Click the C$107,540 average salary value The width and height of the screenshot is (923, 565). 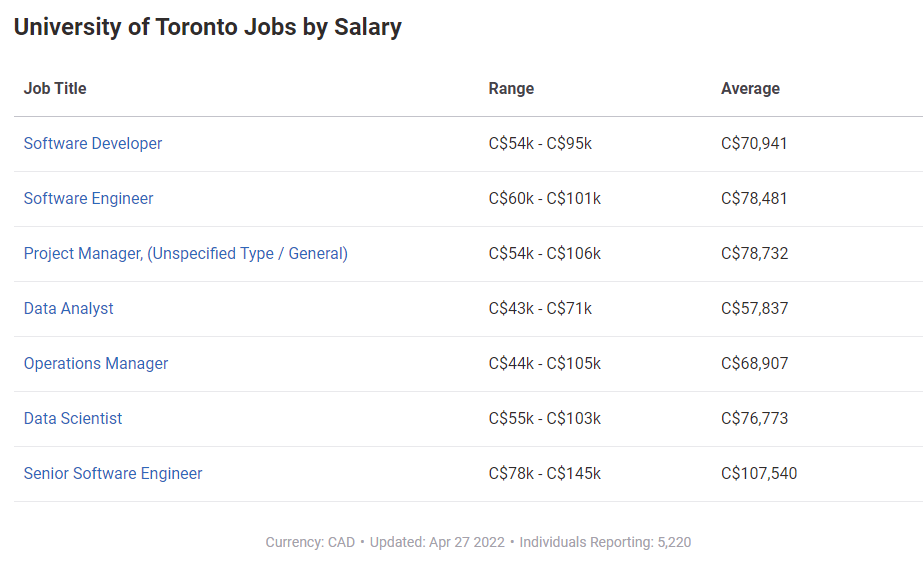[x=759, y=473]
